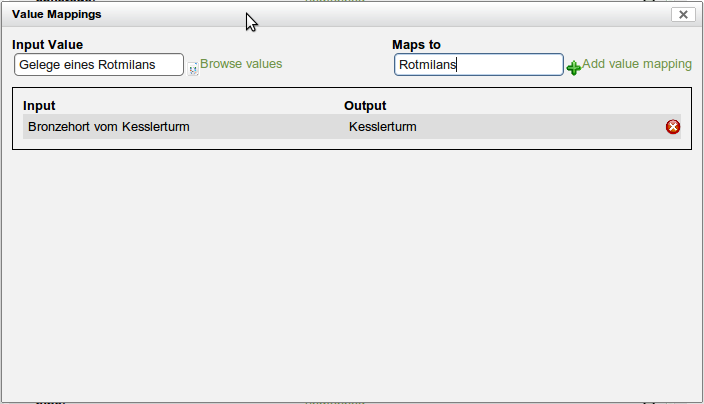Viewport: 704px width, 404px height.
Task: Close the Value Mappings dialog
Action: [683, 14]
